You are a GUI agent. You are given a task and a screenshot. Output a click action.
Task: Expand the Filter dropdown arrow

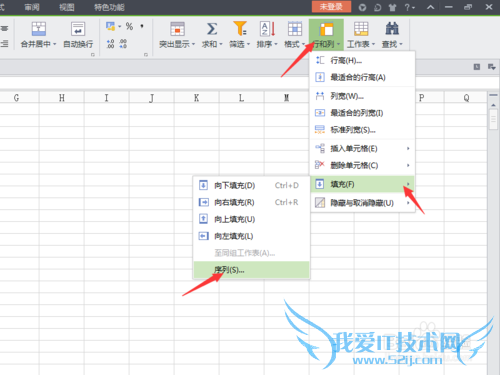click(x=248, y=44)
